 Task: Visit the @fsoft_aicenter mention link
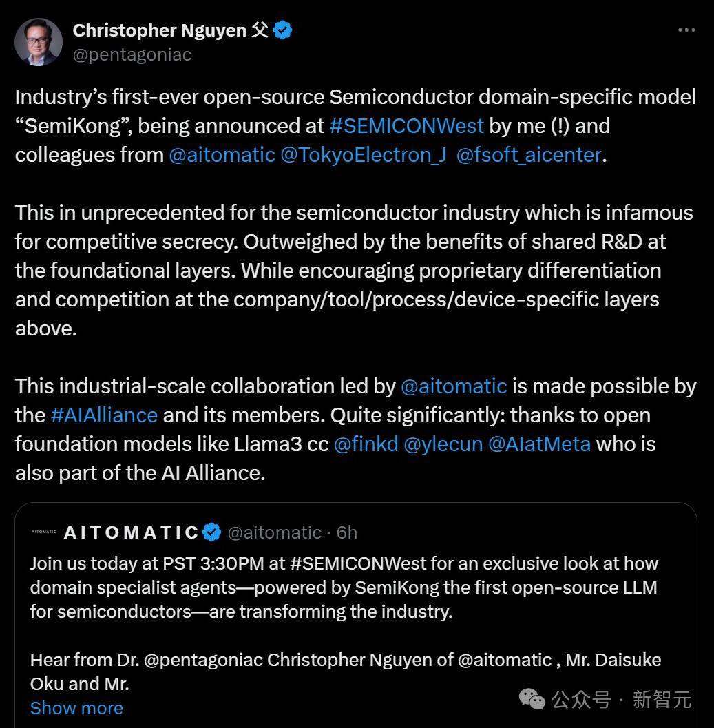coord(529,155)
